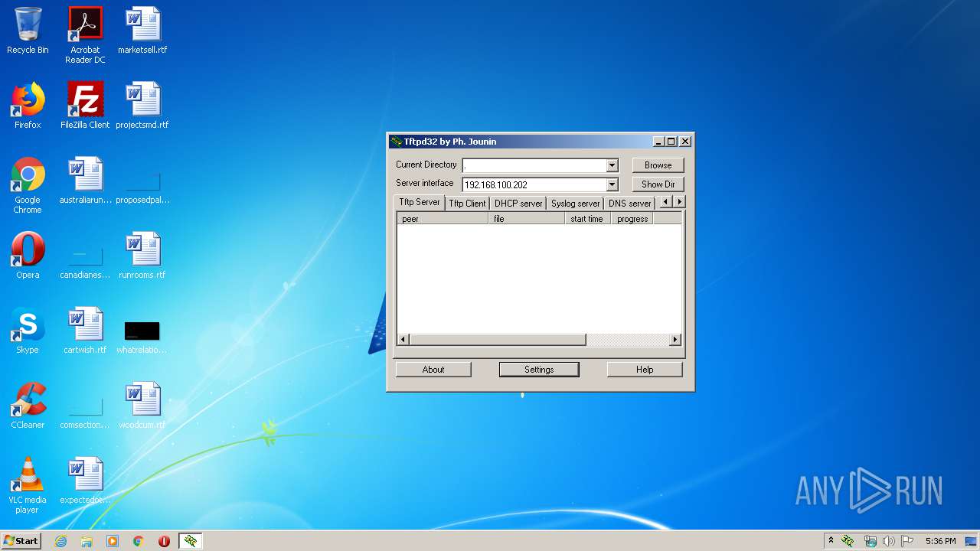Click the Opera icon in taskbar
Viewport: 980px width, 551px height.
(x=164, y=541)
